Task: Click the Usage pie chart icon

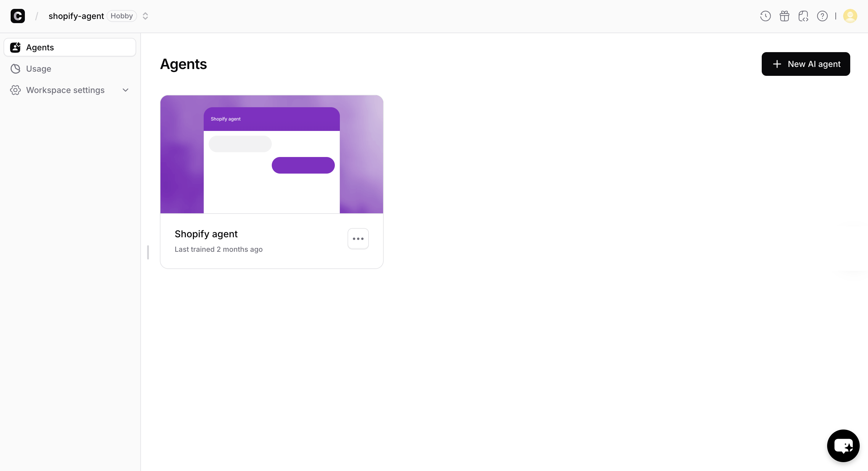Action: click(x=15, y=69)
